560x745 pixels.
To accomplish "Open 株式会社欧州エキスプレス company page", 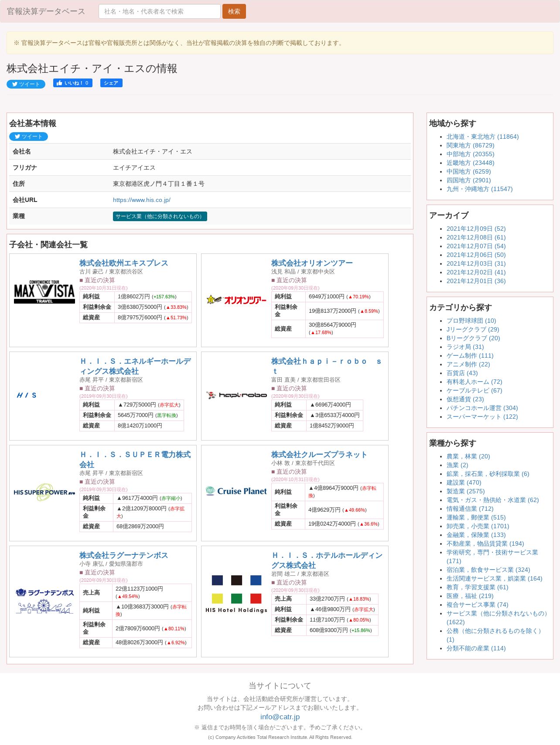I will tap(123, 263).
